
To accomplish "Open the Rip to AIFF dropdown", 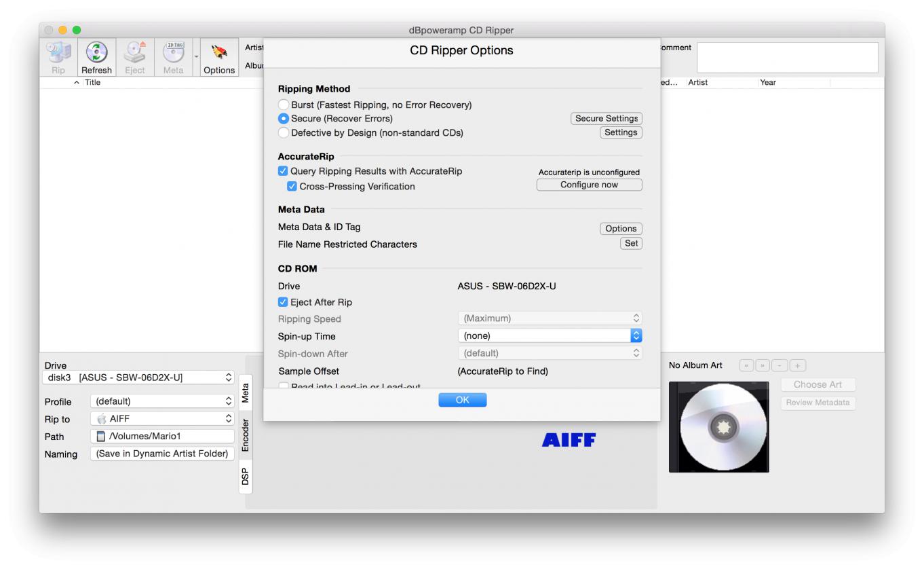I will [x=162, y=419].
